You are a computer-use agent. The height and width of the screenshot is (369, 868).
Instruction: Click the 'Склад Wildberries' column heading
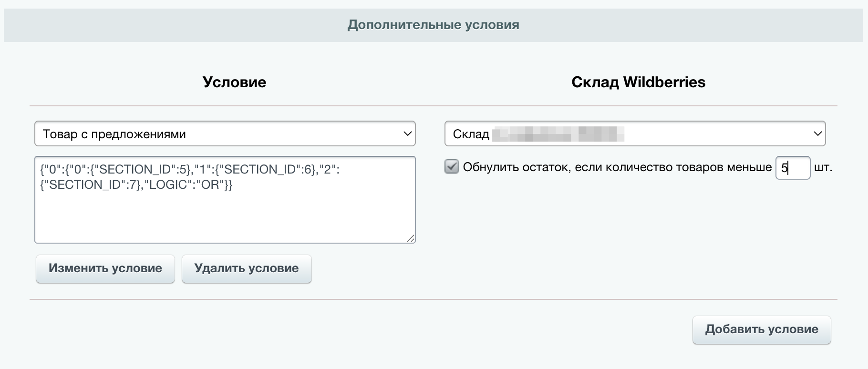638,82
